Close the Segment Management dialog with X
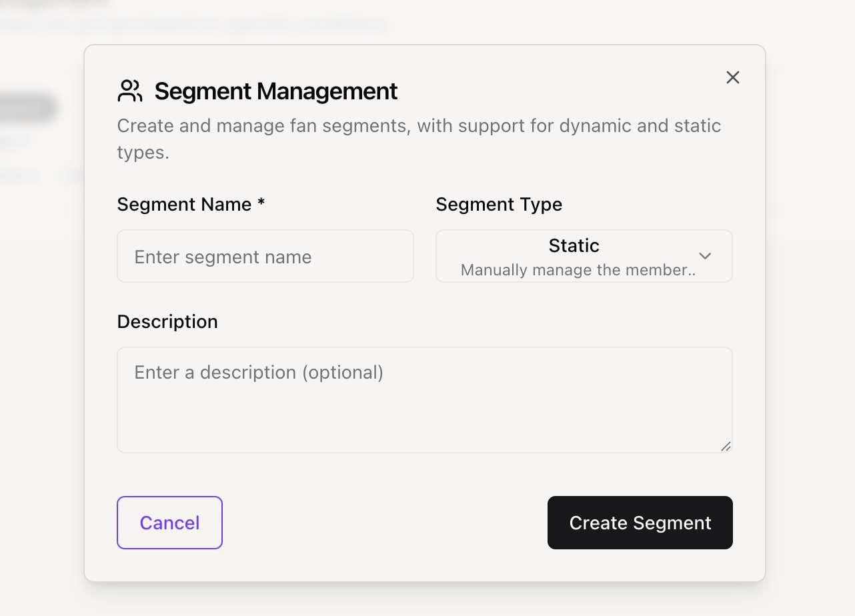 732,77
